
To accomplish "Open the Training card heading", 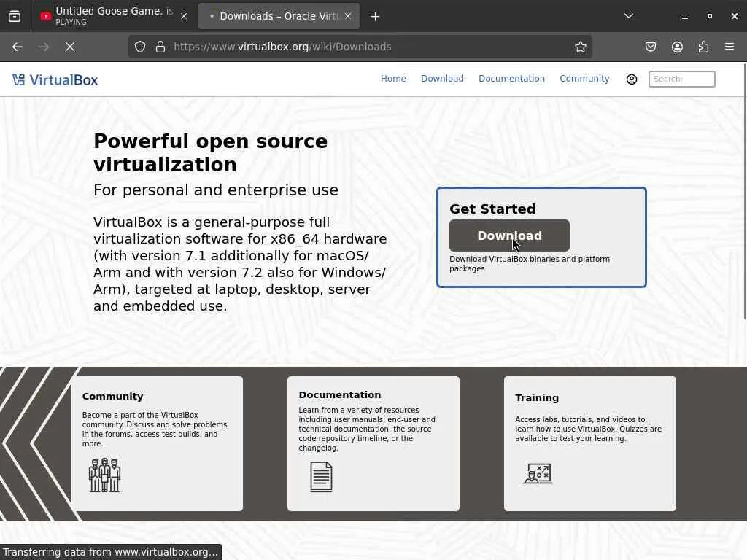I will pos(537,397).
